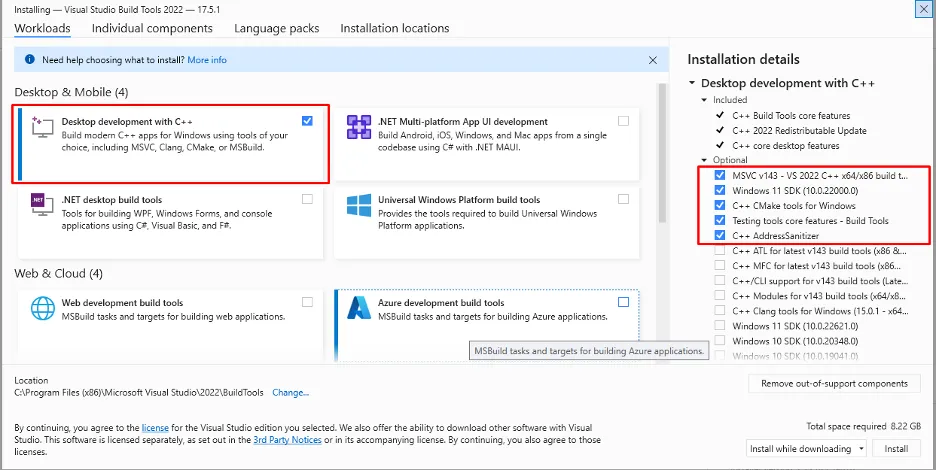Click the Desktop & Mobile (4) heading
The height and width of the screenshot is (470, 936).
point(71,92)
